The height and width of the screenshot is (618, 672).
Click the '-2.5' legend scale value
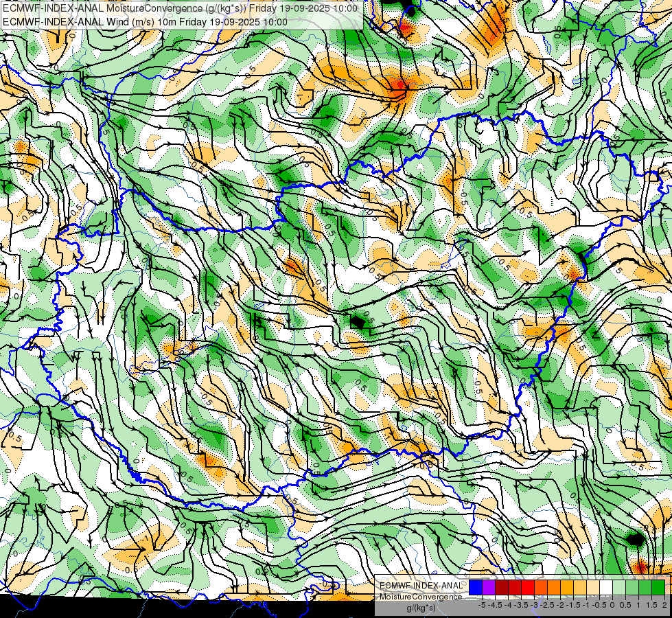(x=548, y=605)
